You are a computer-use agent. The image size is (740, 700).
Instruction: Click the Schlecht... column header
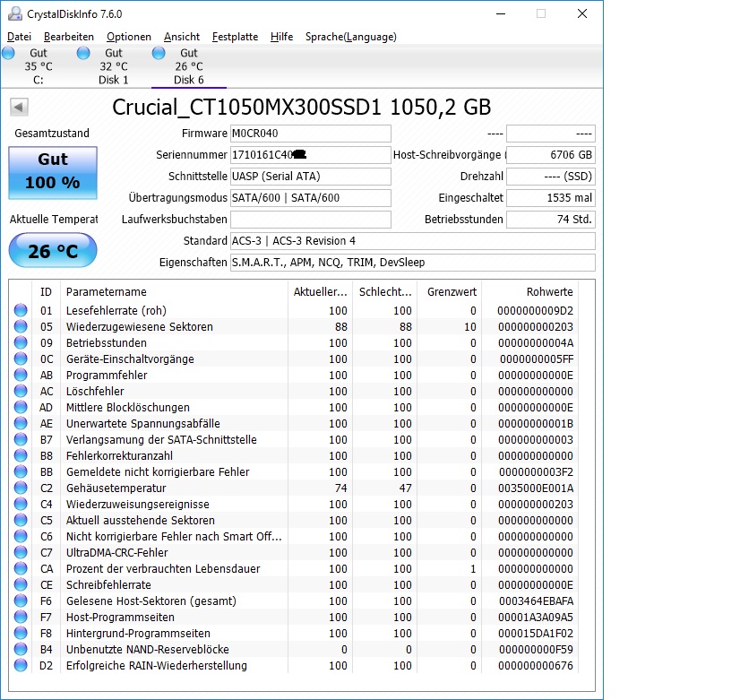point(385,291)
